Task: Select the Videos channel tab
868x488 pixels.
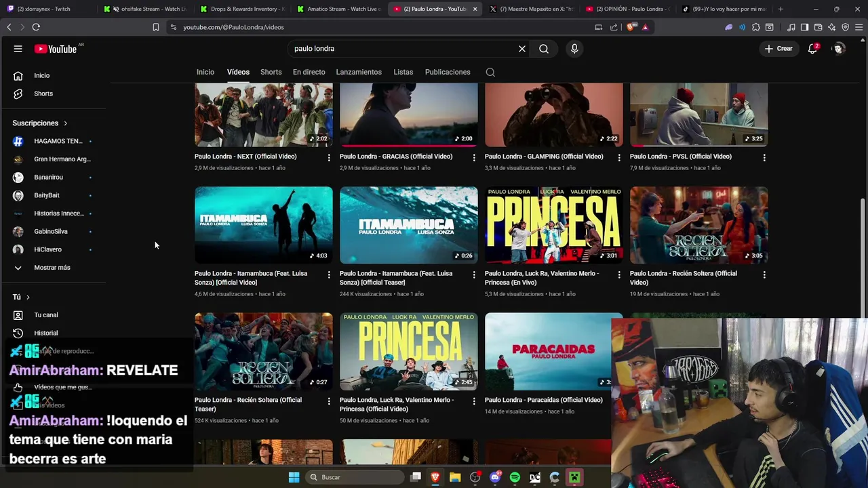Action: click(x=238, y=72)
